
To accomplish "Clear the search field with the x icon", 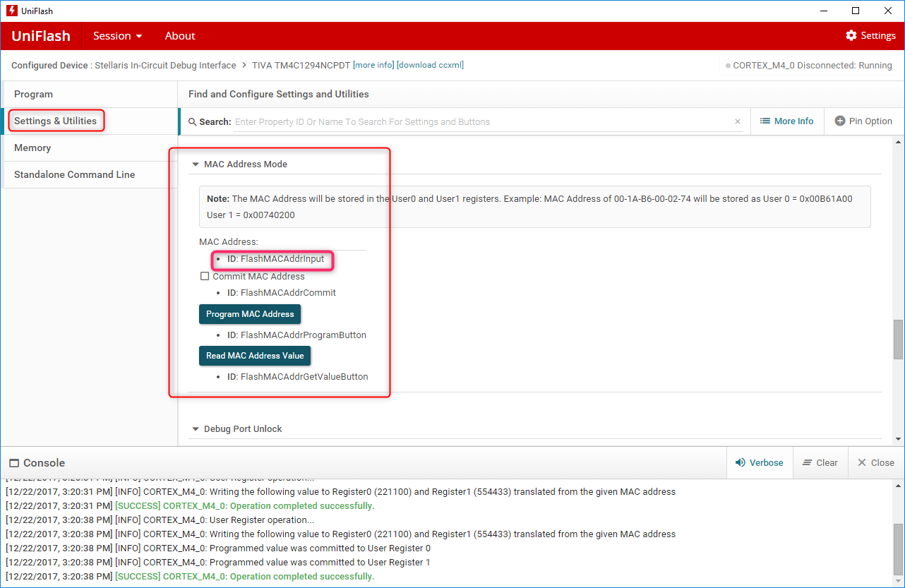I will (x=738, y=121).
